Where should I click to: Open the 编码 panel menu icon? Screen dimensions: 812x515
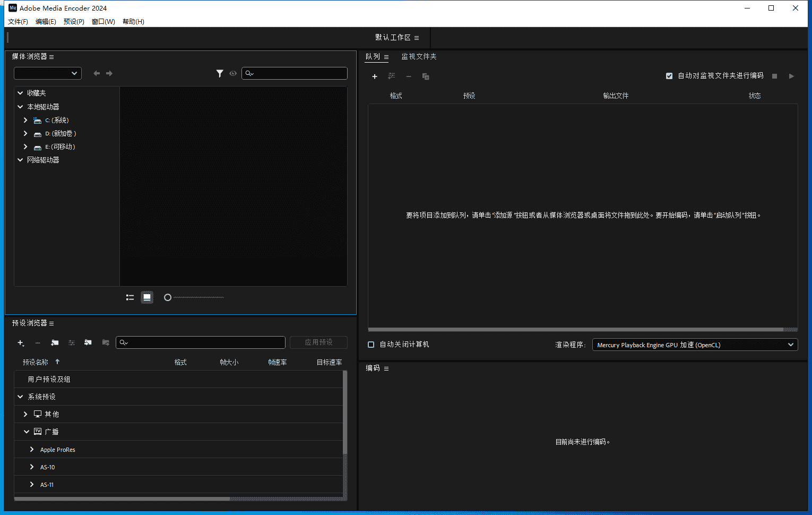click(x=386, y=368)
